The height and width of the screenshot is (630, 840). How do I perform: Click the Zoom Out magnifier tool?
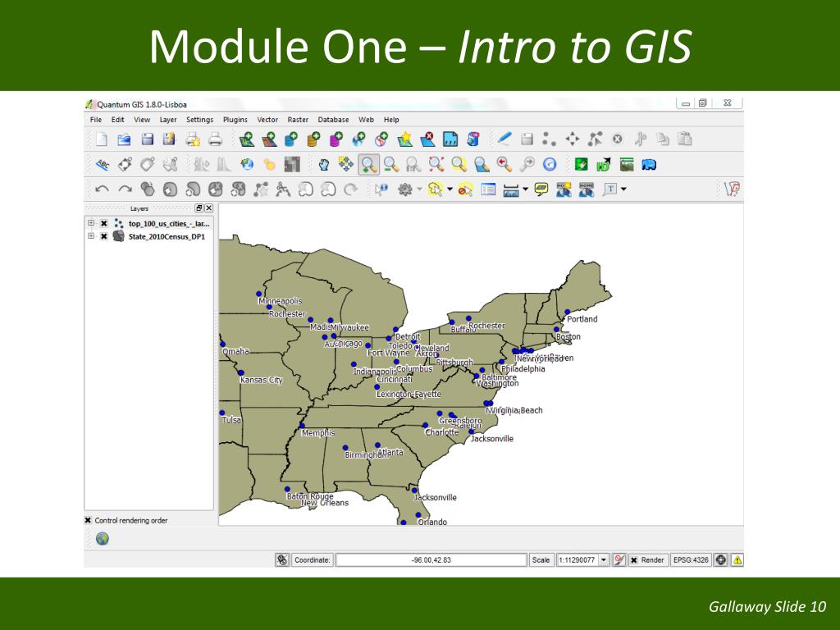point(391,164)
